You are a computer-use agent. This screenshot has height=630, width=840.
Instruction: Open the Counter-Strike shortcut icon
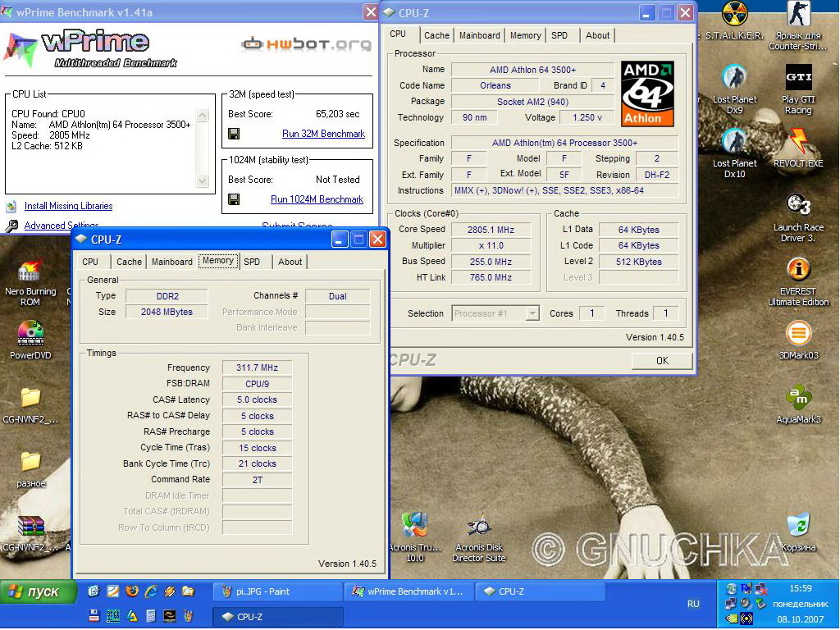pyautogui.click(x=798, y=14)
